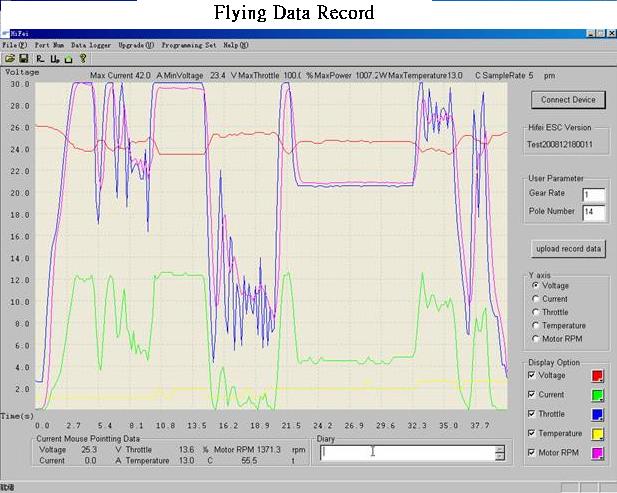This screenshot has width=617, height=493.
Task: Select the Throttle Y axis radio button
Action: [535, 312]
